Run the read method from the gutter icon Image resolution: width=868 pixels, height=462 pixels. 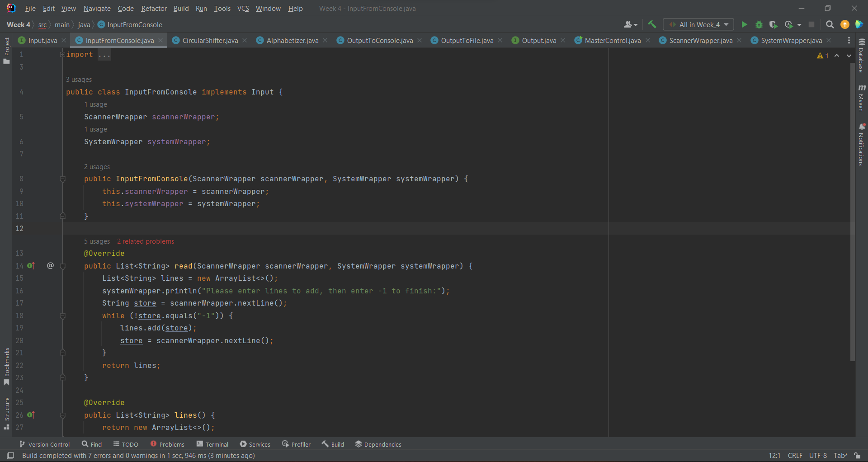tap(31, 266)
